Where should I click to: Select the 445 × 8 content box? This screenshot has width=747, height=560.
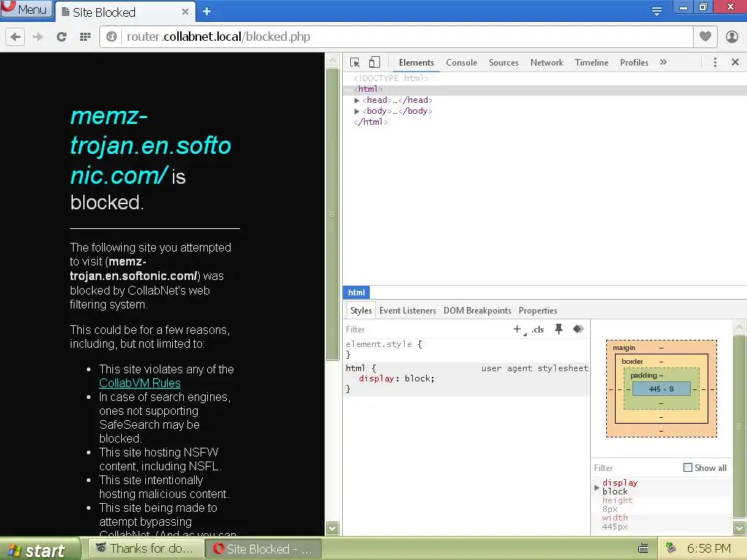click(x=661, y=389)
